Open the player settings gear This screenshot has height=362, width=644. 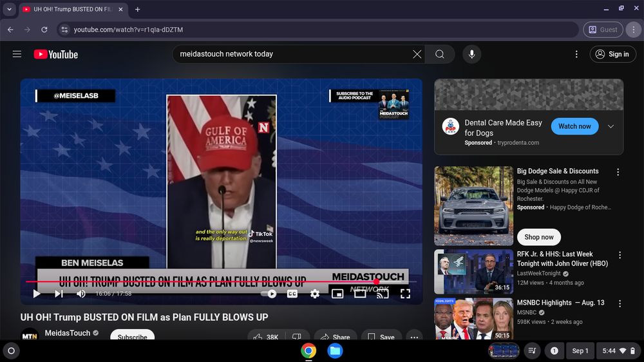(x=315, y=293)
